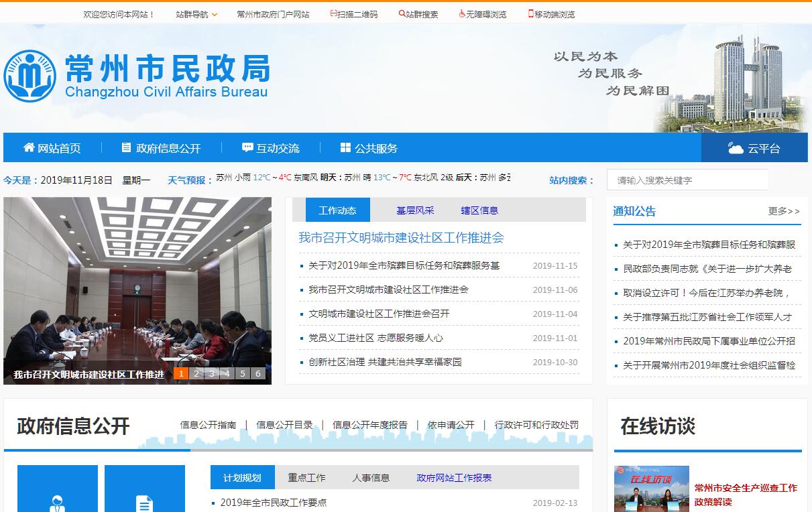
Task: Click the Changzhou Civil Affairs Bureau logo
Action: pyautogui.click(x=30, y=76)
